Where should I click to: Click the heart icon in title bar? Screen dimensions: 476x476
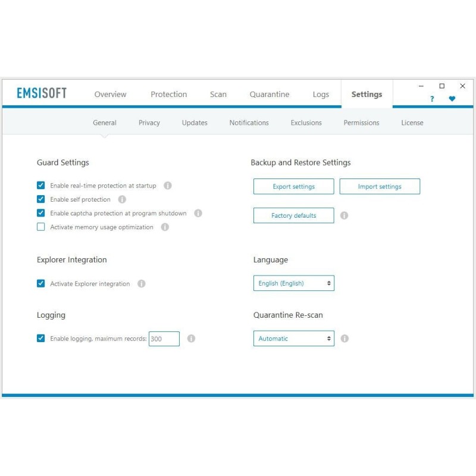(453, 98)
